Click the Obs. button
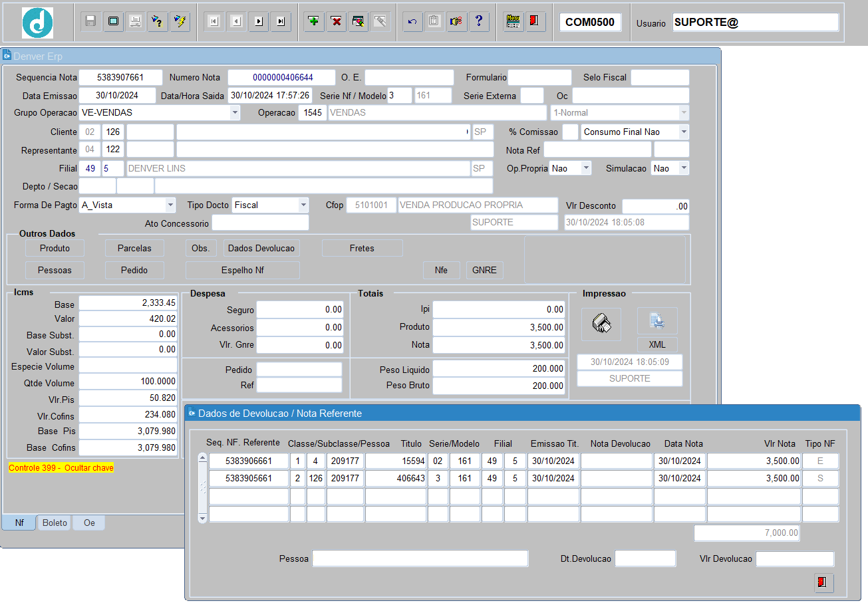 coord(200,248)
